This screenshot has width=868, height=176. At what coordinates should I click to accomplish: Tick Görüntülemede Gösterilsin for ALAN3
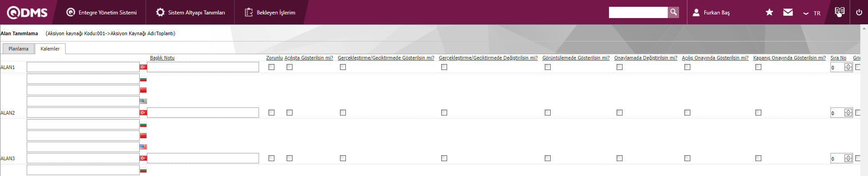click(547, 158)
